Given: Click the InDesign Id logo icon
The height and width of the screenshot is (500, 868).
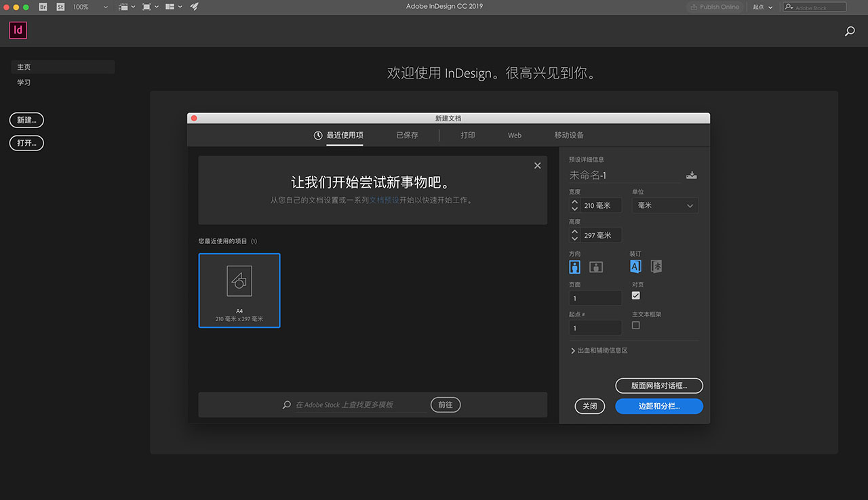Looking at the screenshot, I should [18, 30].
